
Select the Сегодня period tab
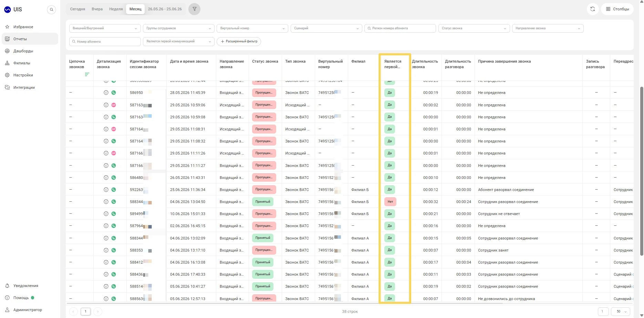tap(77, 9)
